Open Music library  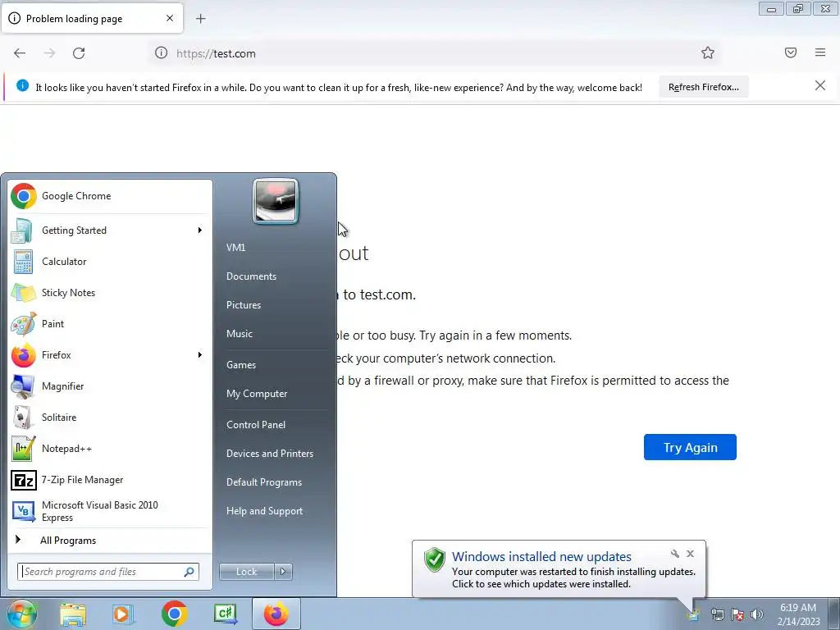pyautogui.click(x=240, y=334)
